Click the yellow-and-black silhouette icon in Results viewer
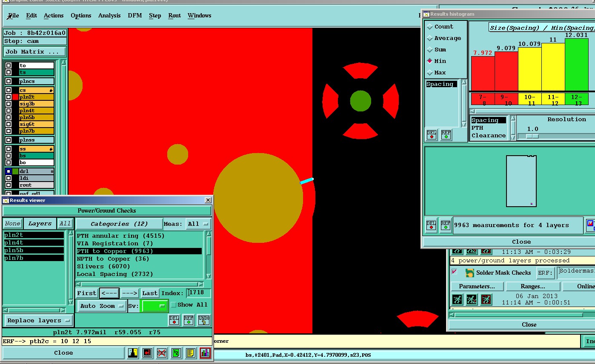The height and width of the screenshot is (364, 595). tap(133, 353)
